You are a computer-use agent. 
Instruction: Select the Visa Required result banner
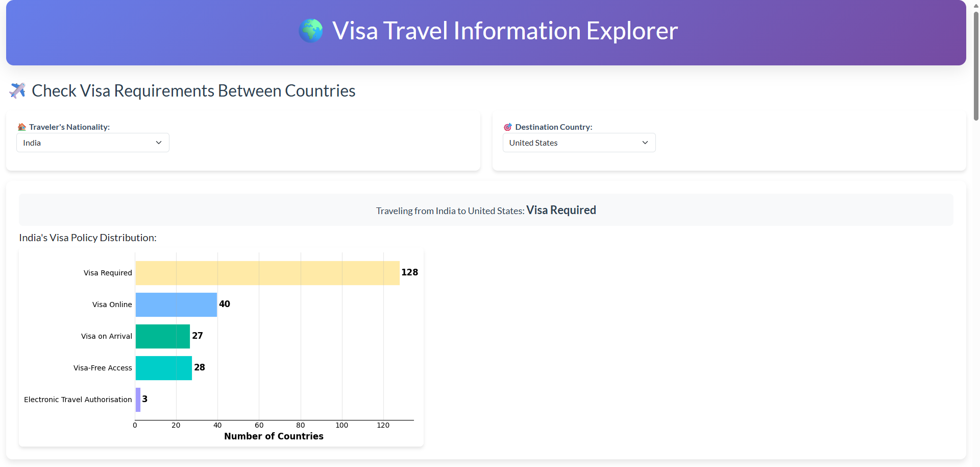pyautogui.click(x=486, y=209)
